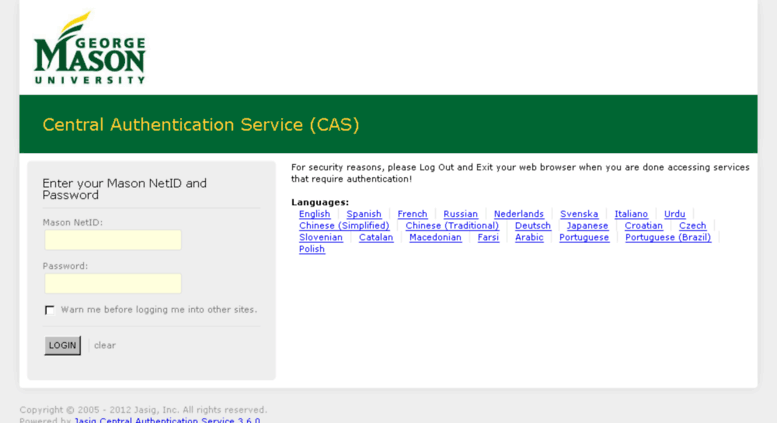Choose Italiano language link
Image resolution: width=777 pixels, height=423 pixels.
pyautogui.click(x=631, y=214)
